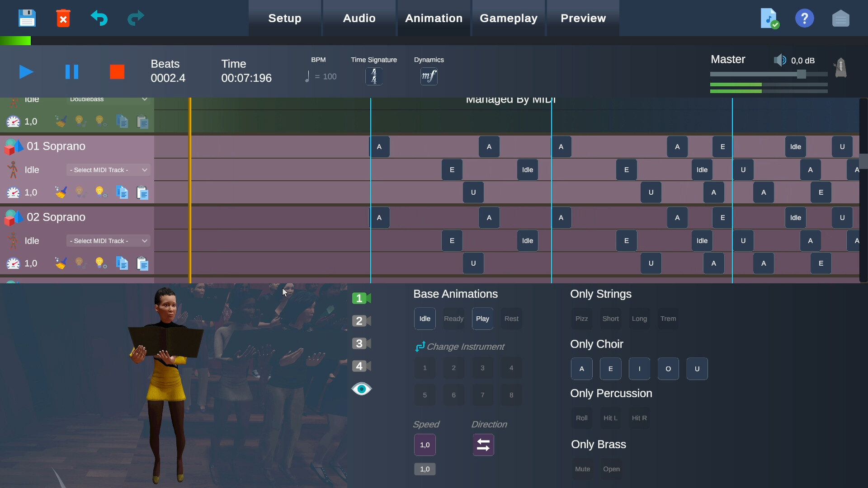Toggle the Mute option under Only Brass
This screenshot has height=488, width=868.
click(582, 469)
